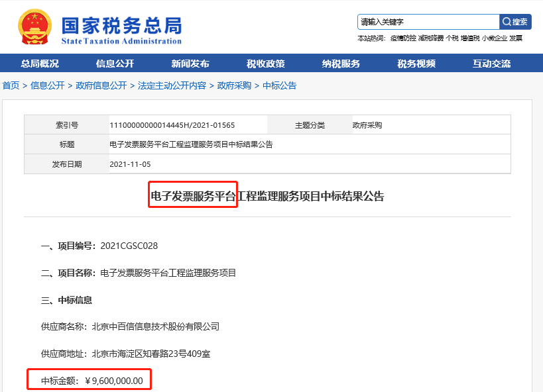Open hot keyword 减税降费
This screenshot has width=543, height=392.
[431, 38]
